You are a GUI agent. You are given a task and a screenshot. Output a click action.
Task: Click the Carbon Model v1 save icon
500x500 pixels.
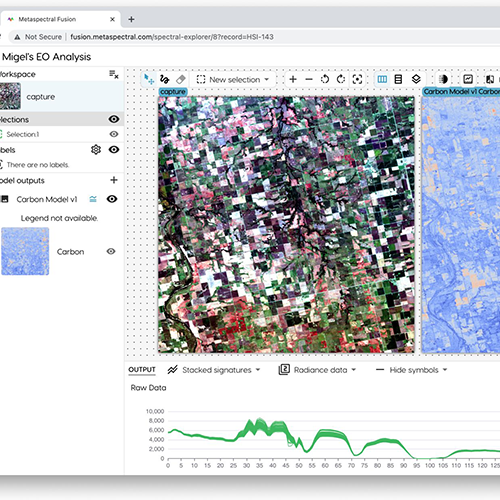[5, 199]
